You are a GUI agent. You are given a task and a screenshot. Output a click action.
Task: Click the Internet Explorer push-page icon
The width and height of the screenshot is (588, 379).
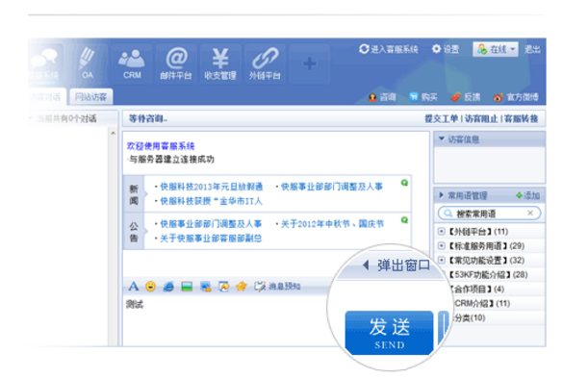168,287
